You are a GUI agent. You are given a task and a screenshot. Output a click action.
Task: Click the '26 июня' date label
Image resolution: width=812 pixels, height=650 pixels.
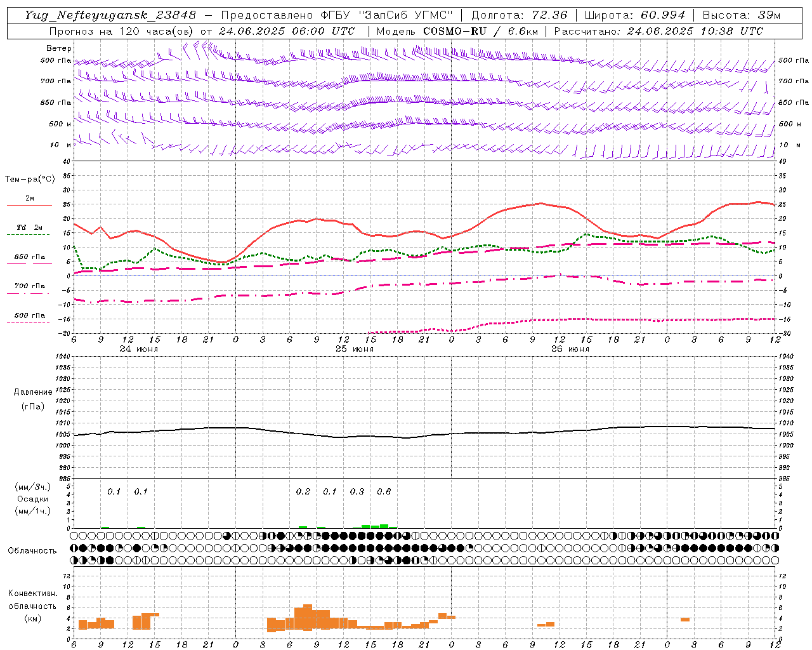point(570,348)
